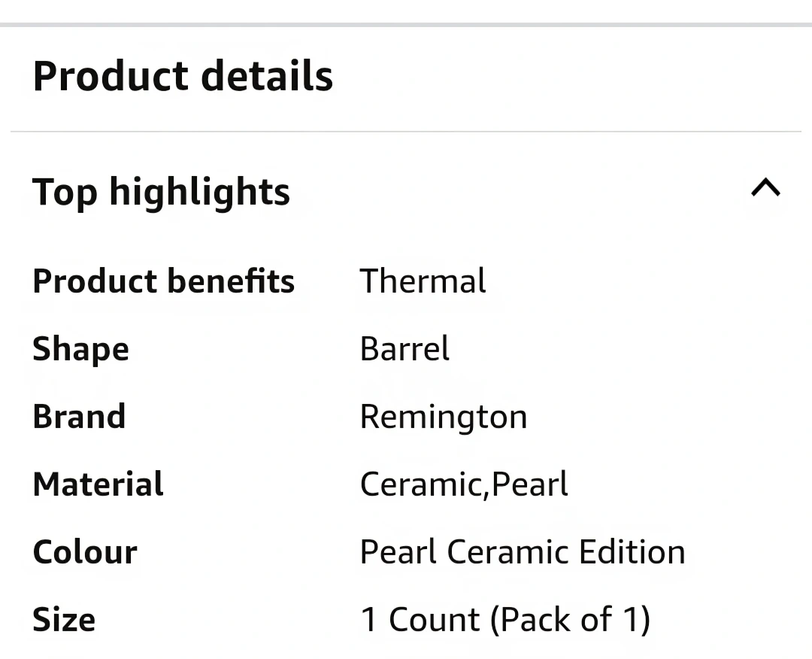The height and width of the screenshot is (659, 812).
Task: Click the thin divider below Product details
Action: click(406, 132)
